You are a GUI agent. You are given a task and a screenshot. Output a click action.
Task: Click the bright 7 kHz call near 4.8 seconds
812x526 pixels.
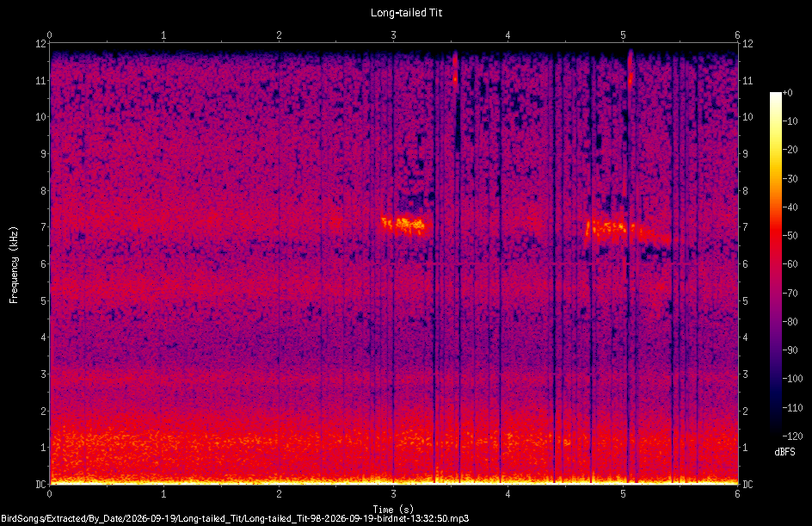[611, 228]
